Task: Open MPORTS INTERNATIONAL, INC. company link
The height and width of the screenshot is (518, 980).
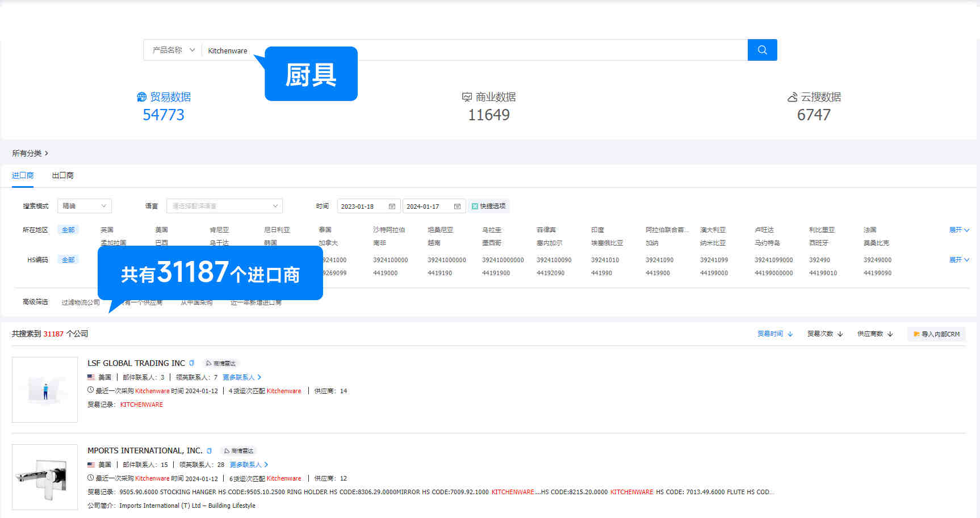Action: pyautogui.click(x=145, y=450)
